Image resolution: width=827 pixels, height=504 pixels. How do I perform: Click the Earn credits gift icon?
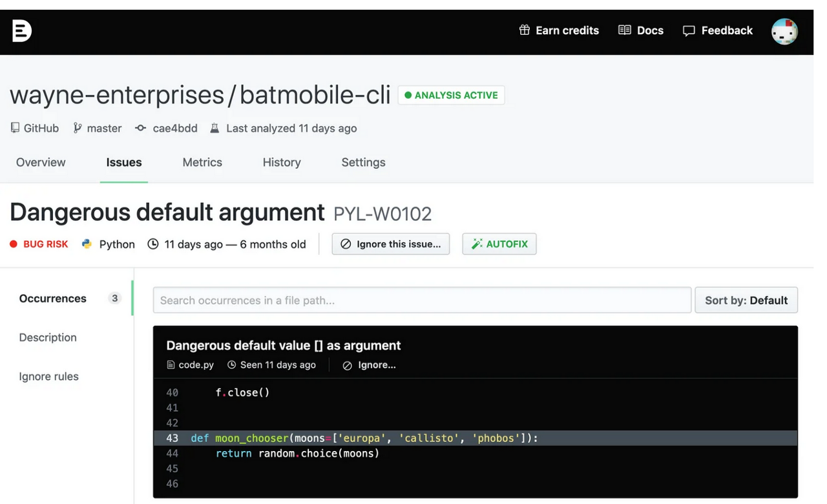click(x=525, y=30)
